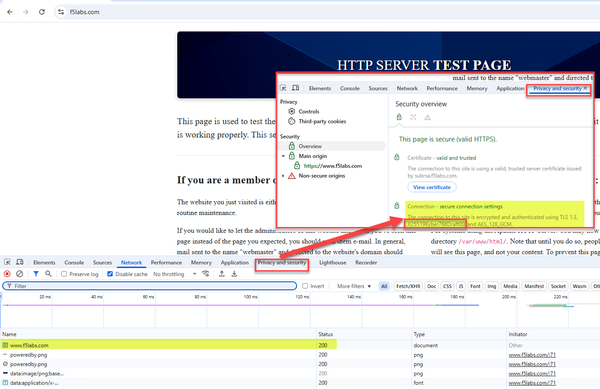Open the No throttling dropdown

pos(174,274)
